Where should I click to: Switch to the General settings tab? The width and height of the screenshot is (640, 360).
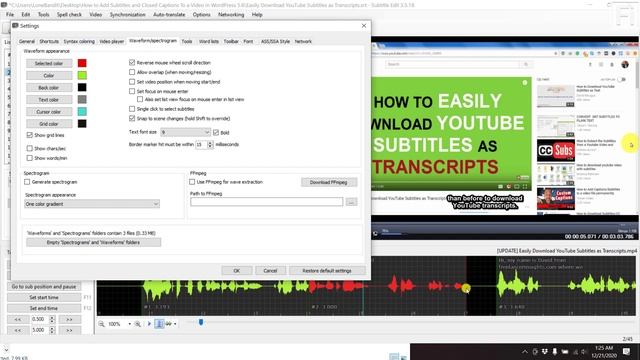[27, 41]
